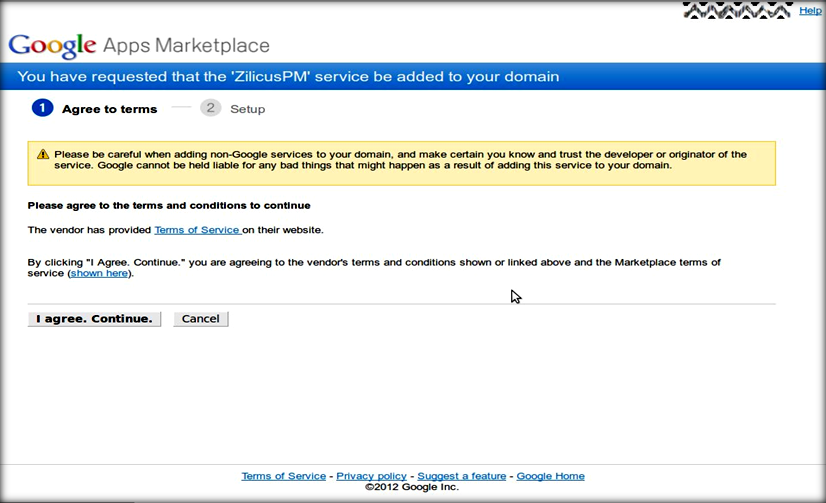
Task: Open the Privacy policy footer link
Action: pos(371,476)
